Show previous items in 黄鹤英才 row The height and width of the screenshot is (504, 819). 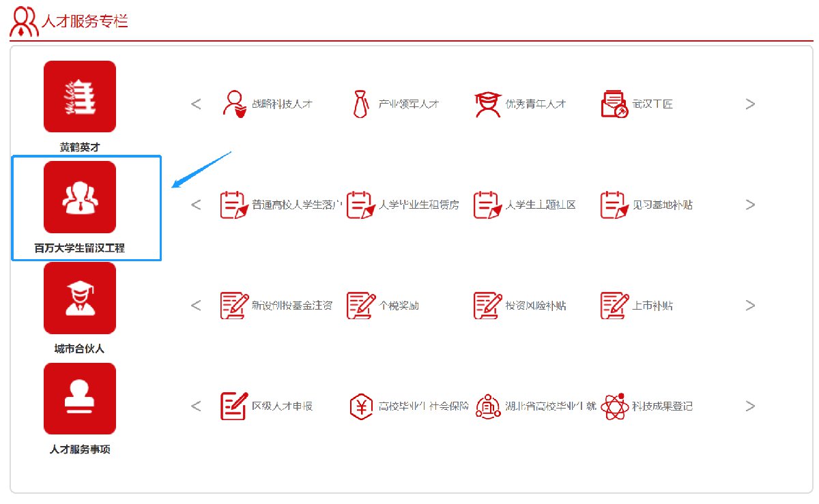[196, 104]
